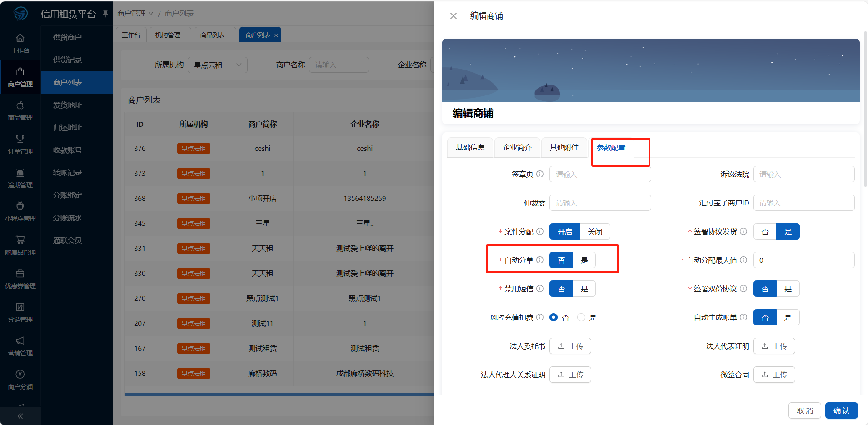Click info icon next to 风控充值扣费

tap(540, 317)
